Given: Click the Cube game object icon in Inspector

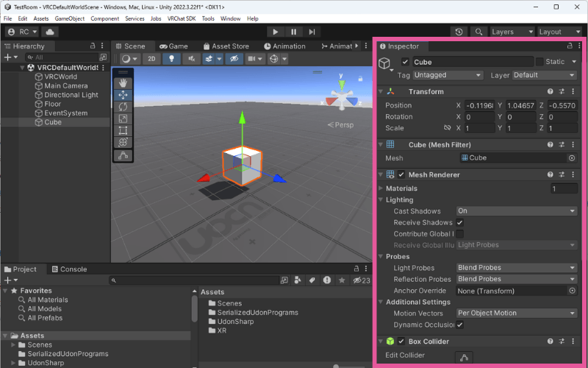Looking at the screenshot, I should point(384,63).
